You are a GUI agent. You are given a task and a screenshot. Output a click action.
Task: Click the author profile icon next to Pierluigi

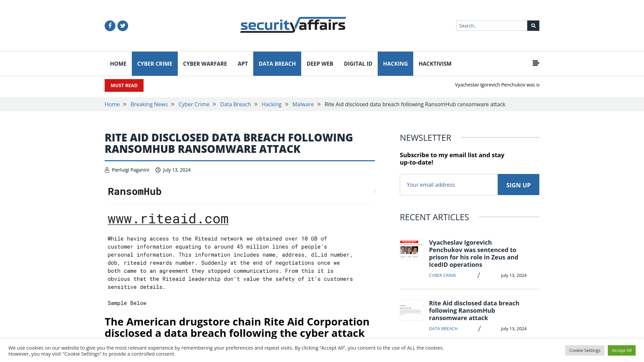coord(107,170)
